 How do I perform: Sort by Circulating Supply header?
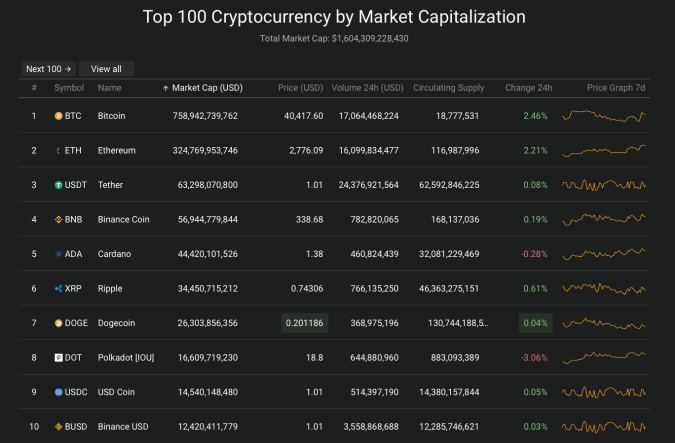(449, 88)
